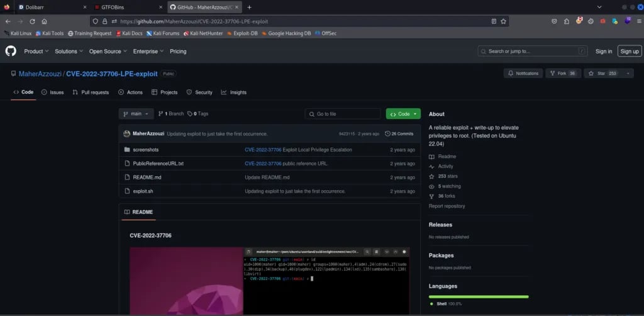
Task: View 5 watching link
Action: (x=445, y=186)
